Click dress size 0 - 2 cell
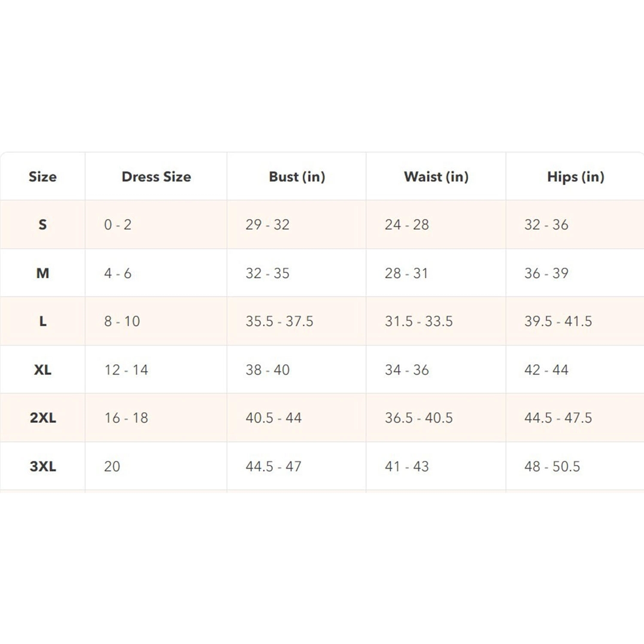 (118, 225)
